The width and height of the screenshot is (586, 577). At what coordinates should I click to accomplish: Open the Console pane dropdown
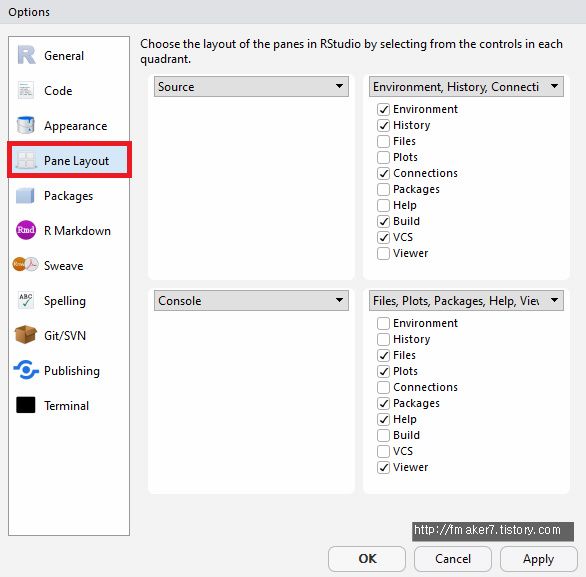[251, 300]
